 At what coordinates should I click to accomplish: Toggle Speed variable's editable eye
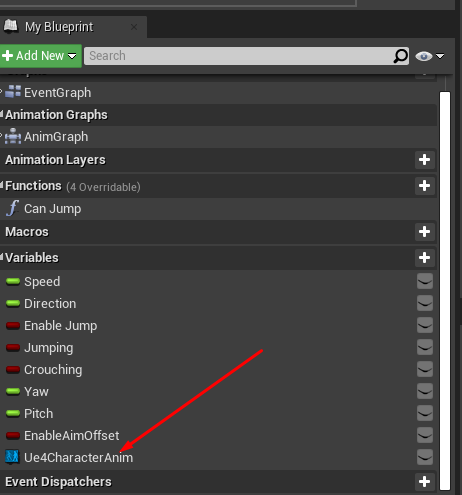click(425, 281)
